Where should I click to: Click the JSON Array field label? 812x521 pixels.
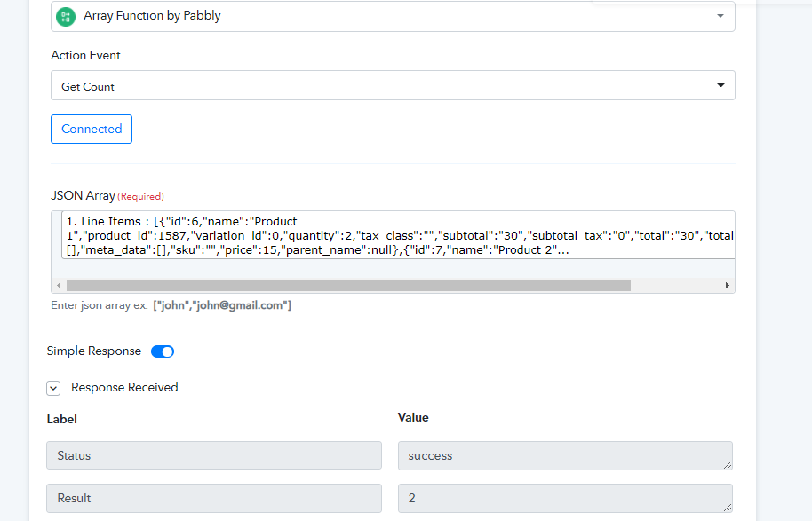(84, 195)
